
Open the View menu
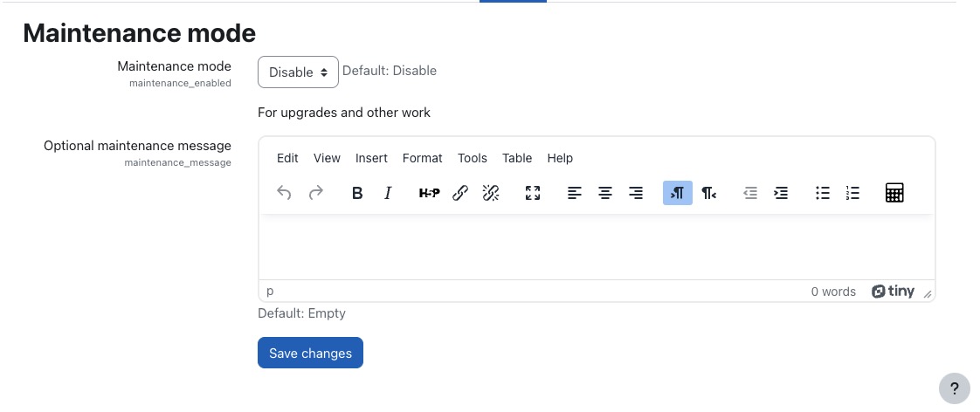coord(327,159)
